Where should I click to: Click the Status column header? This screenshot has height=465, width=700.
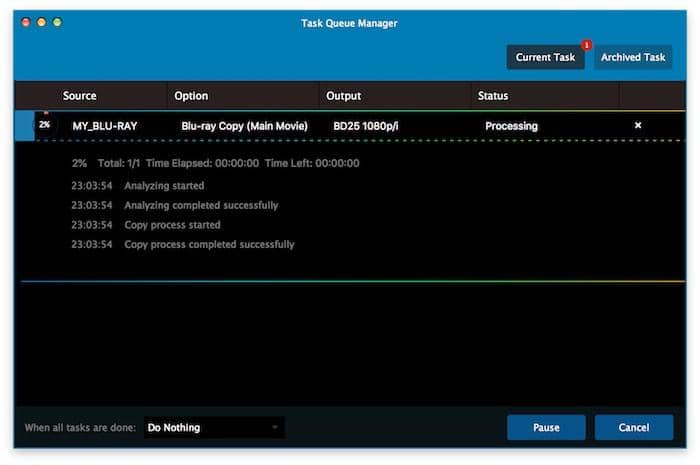point(493,96)
